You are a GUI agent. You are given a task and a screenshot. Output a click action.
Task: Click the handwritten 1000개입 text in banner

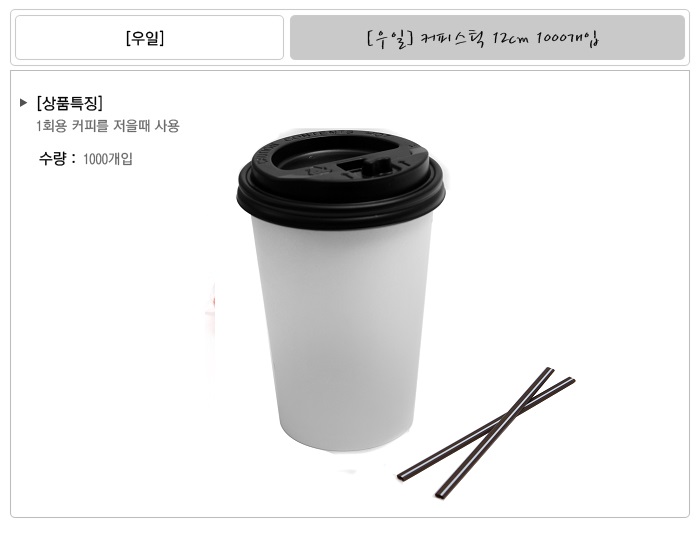click(x=567, y=38)
